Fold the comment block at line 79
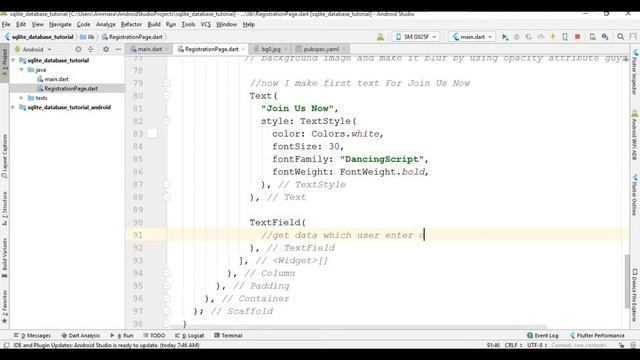 [x=167, y=83]
